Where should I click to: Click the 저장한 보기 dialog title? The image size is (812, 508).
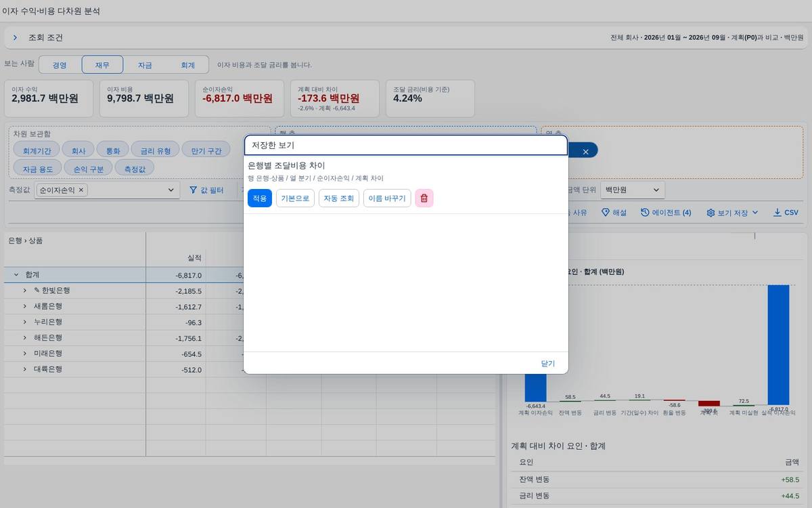point(273,146)
